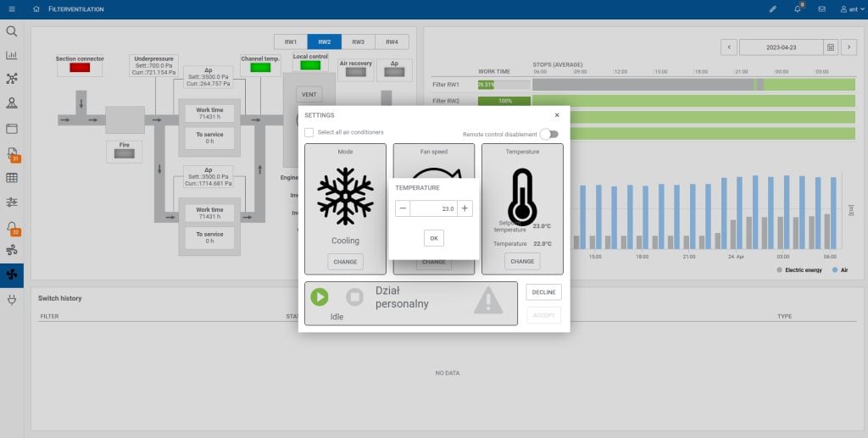Click CHANGE under the Cooling mode

pos(346,262)
